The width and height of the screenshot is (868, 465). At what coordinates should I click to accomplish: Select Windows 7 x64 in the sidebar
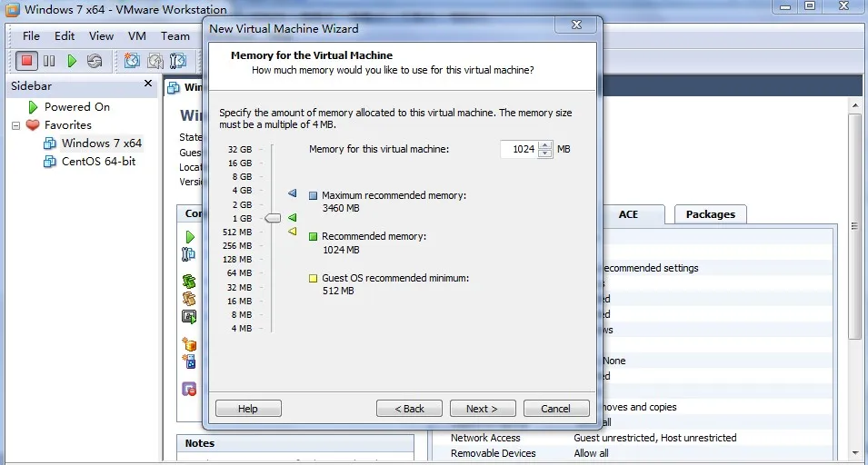(x=102, y=143)
